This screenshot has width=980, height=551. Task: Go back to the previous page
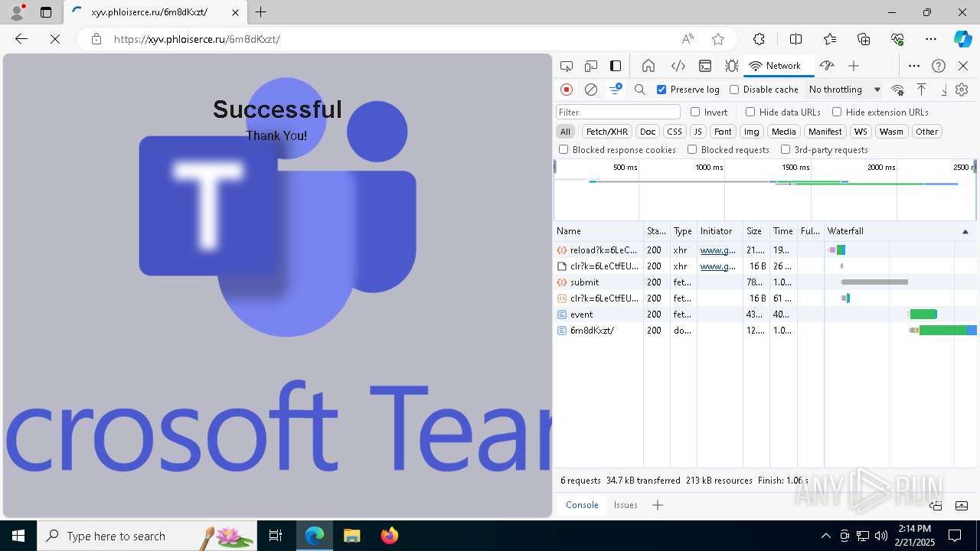[x=21, y=39]
